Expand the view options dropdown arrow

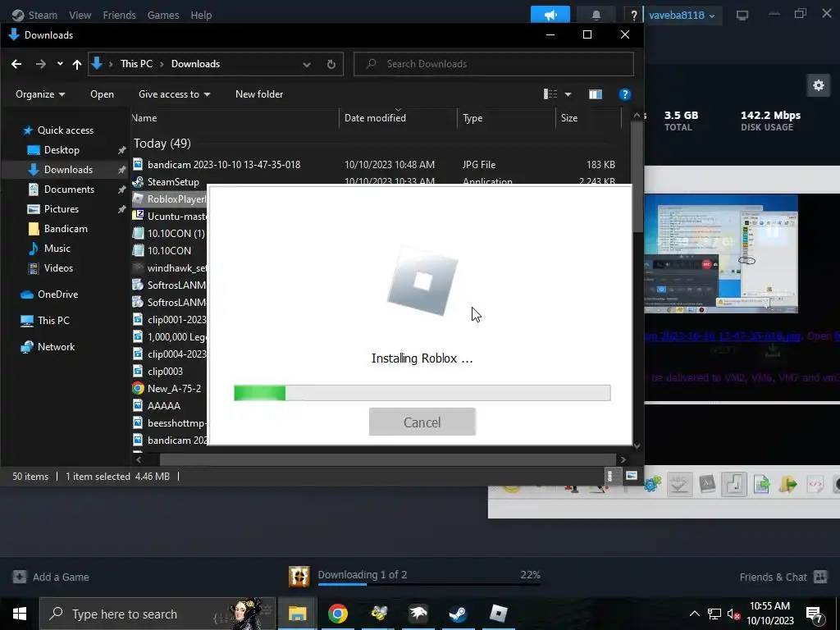click(x=568, y=95)
